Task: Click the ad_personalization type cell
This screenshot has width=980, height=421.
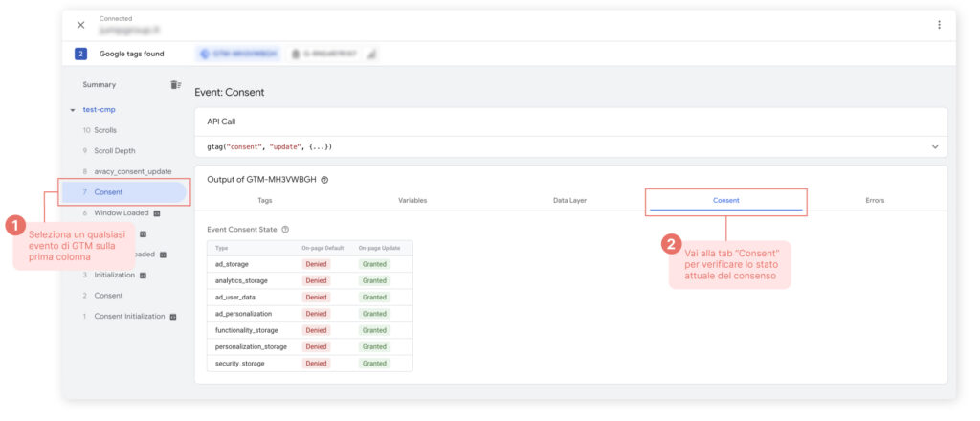Action: [243, 314]
